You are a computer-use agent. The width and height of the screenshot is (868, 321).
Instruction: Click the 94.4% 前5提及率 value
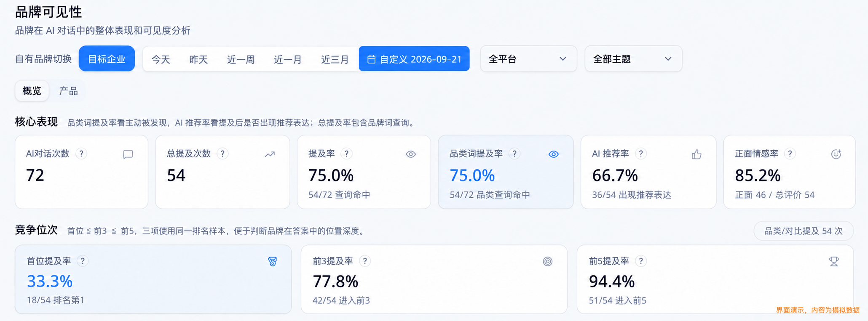point(612,281)
